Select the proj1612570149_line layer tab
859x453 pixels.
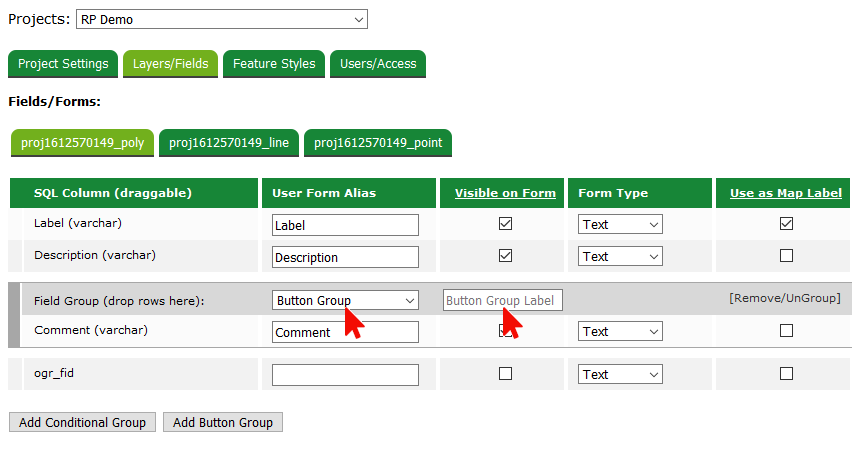229,143
